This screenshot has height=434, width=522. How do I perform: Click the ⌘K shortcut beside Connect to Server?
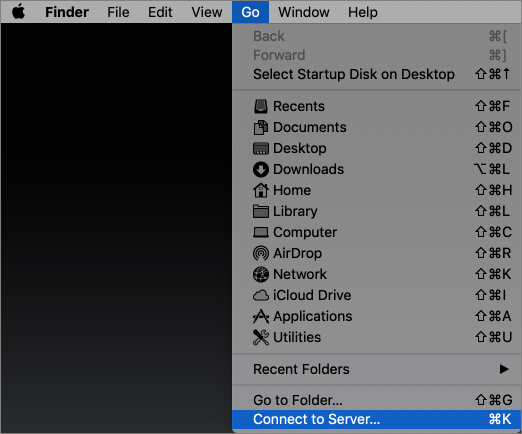(499, 419)
